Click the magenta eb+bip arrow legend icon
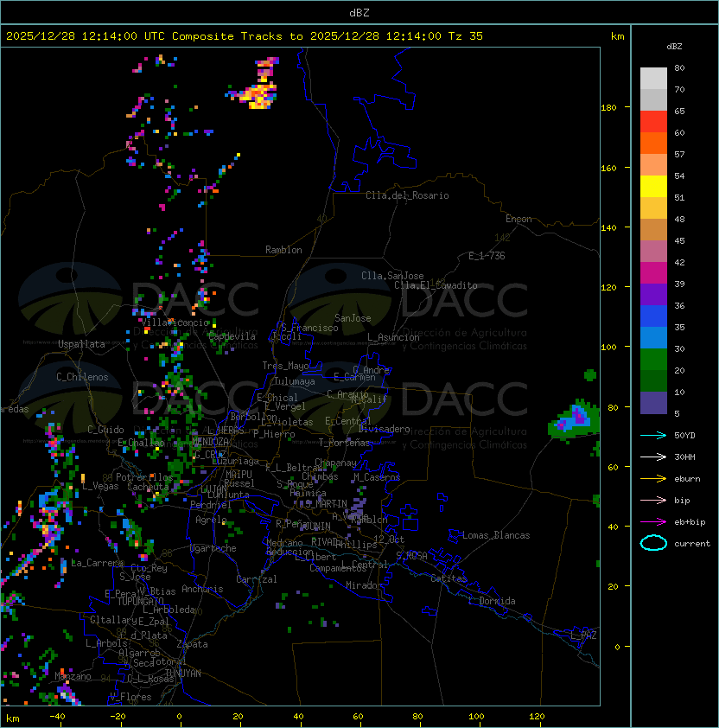 653,522
